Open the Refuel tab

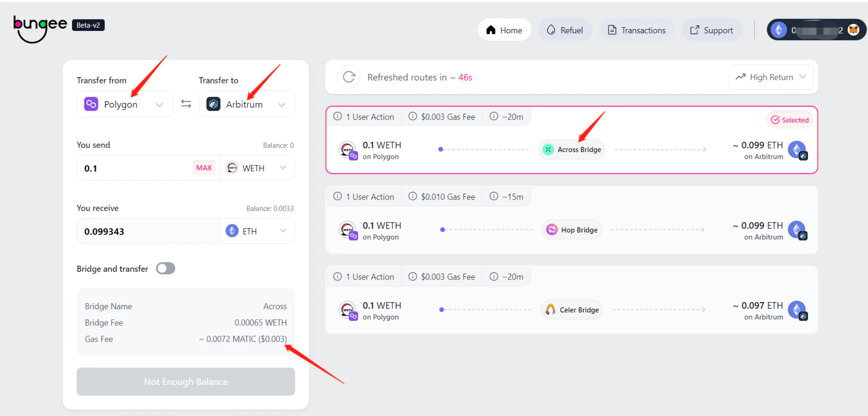click(x=565, y=30)
